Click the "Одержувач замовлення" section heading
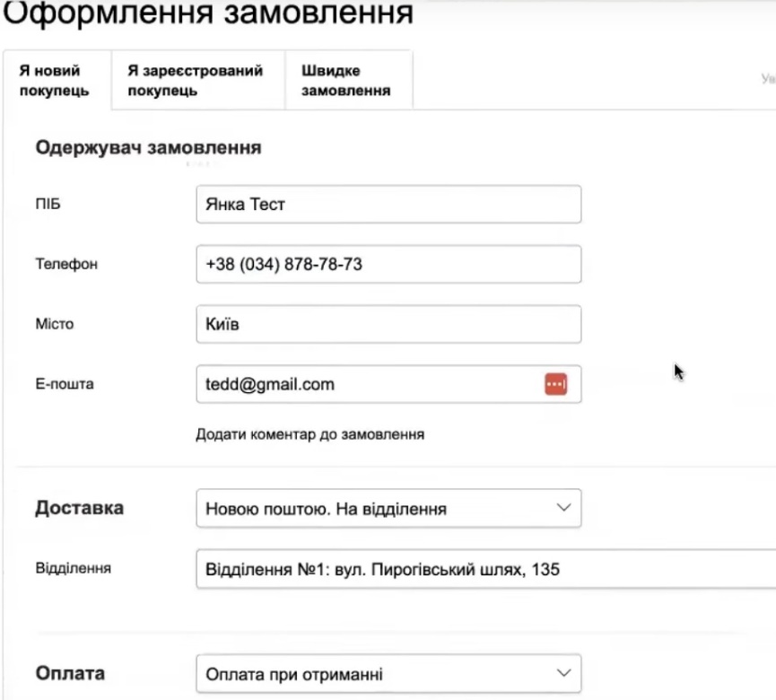The height and width of the screenshot is (700, 776). click(148, 148)
